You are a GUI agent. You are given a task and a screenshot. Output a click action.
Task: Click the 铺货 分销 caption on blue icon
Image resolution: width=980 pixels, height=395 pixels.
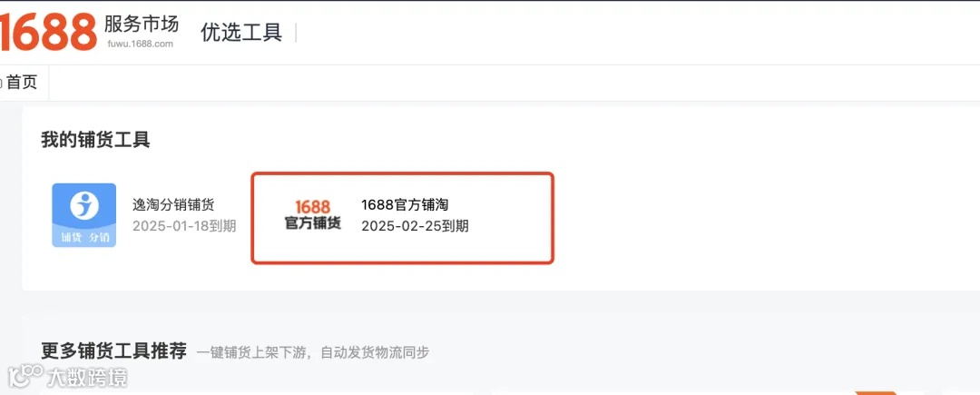[x=84, y=238]
